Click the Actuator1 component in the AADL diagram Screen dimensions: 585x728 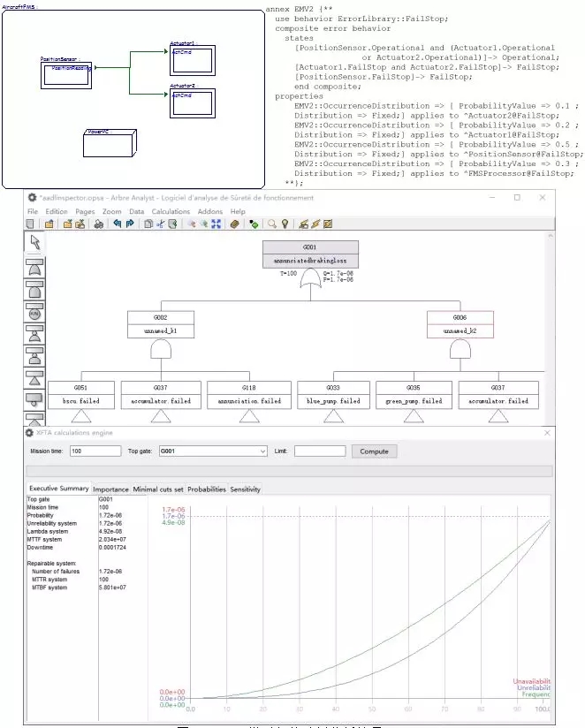click(193, 60)
